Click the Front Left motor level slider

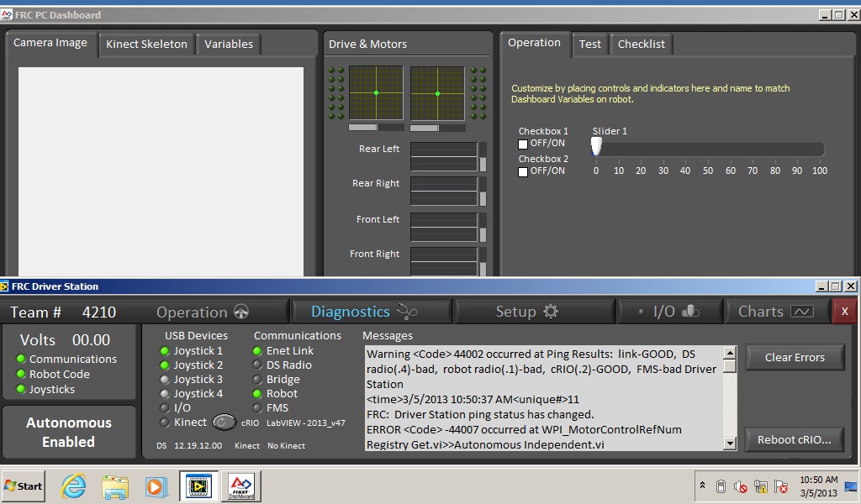pos(483,227)
